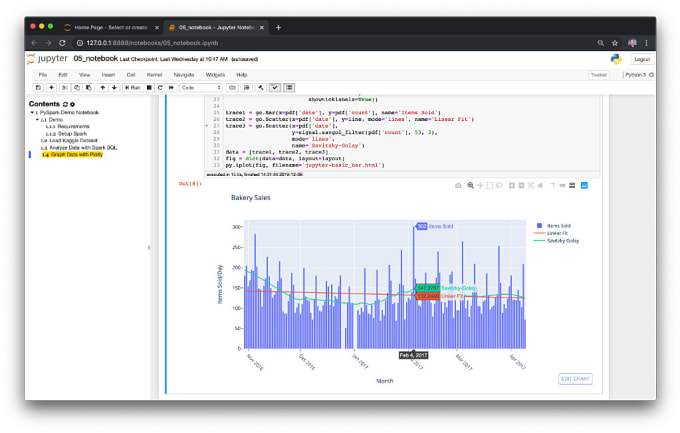Image resolution: width=680 pixels, height=433 pixels.
Task: Copy selected cells toolbar icon
Action: pos(76,88)
